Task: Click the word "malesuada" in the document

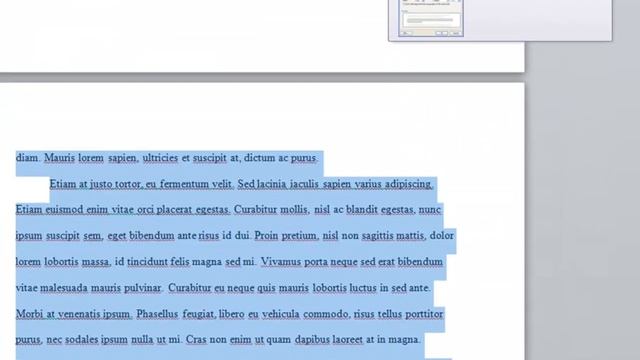Action: point(64,288)
